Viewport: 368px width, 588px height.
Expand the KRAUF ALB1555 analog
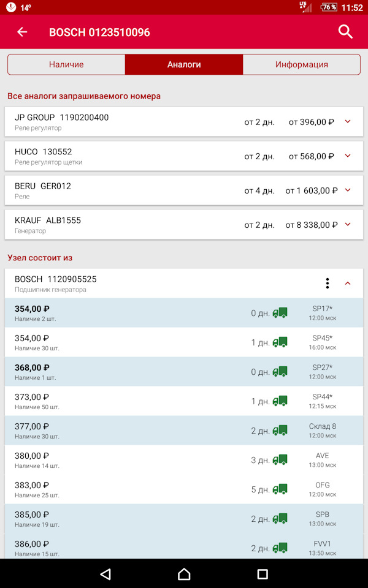pyautogui.click(x=348, y=225)
